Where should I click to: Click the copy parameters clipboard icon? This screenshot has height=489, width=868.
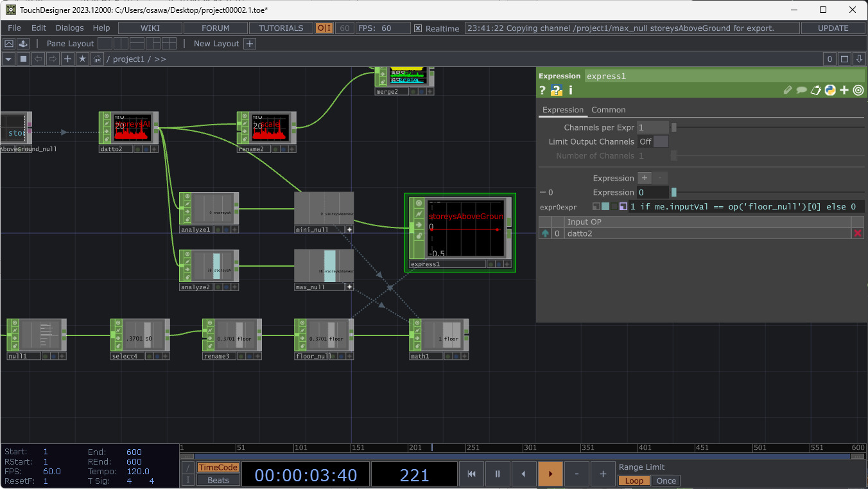[x=816, y=91]
